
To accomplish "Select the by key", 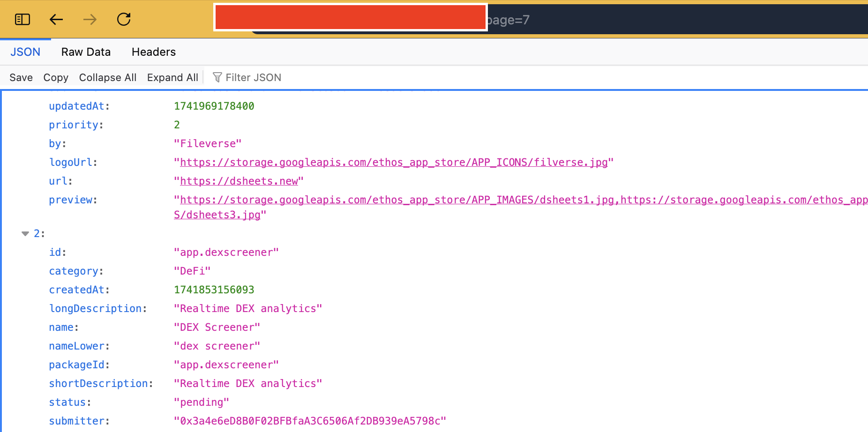I will [x=55, y=143].
